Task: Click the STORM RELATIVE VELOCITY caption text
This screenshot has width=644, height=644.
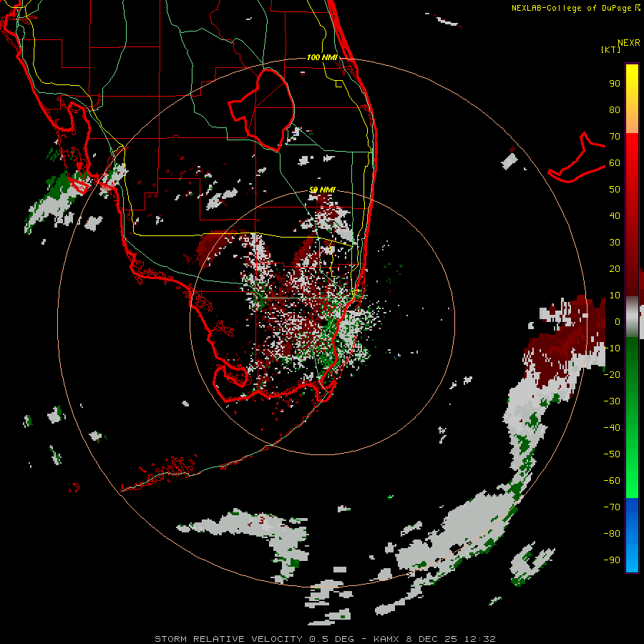Action: (x=228, y=639)
